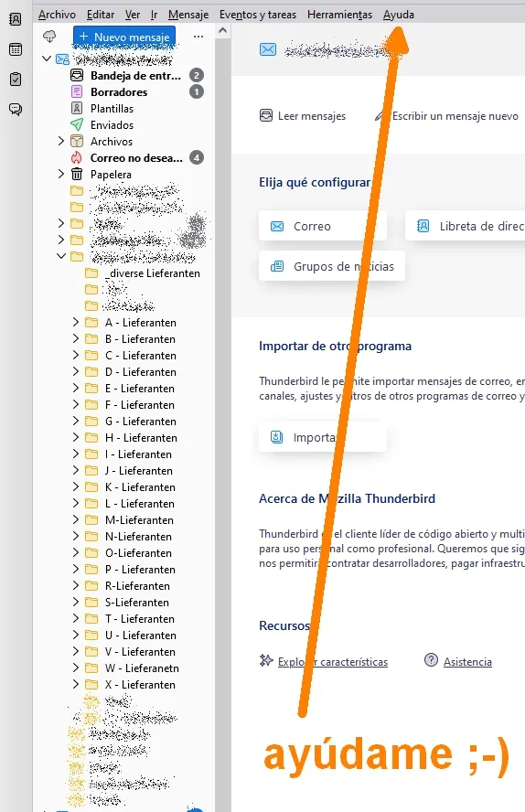Screen dimensions: 525x812
Task: Click the scroll up arrow of folder pane
Action: coord(222,30)
